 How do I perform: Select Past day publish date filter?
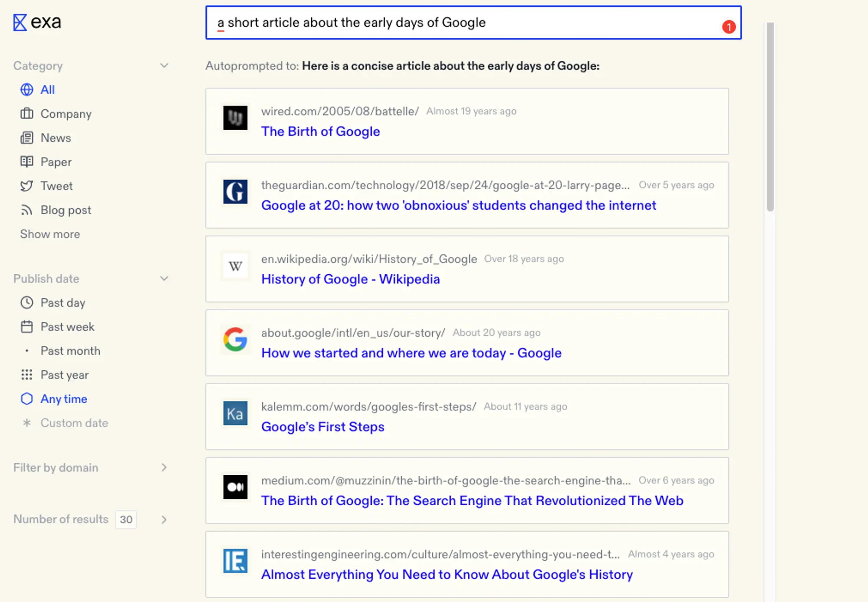62,303
